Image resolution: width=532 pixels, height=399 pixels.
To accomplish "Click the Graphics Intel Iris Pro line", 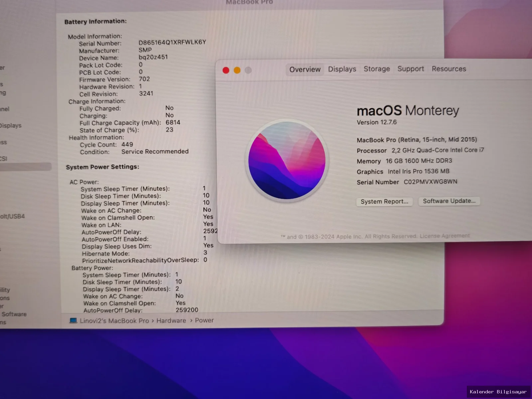I will (x=403, y=172).
